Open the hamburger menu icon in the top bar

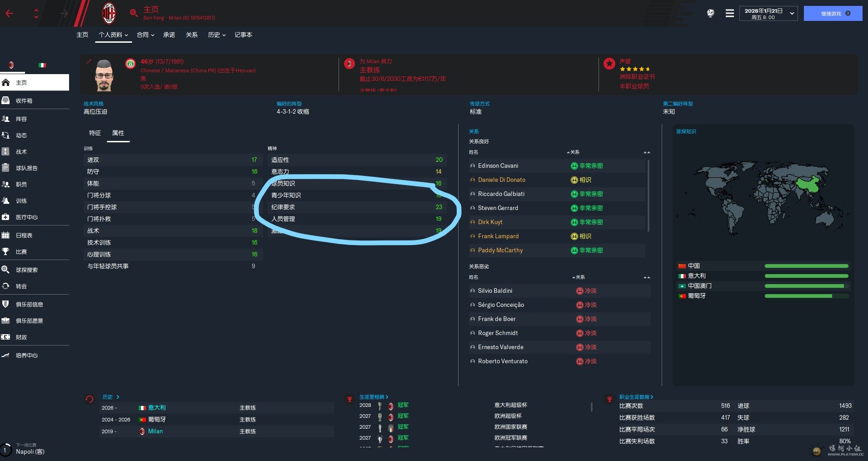730,13
